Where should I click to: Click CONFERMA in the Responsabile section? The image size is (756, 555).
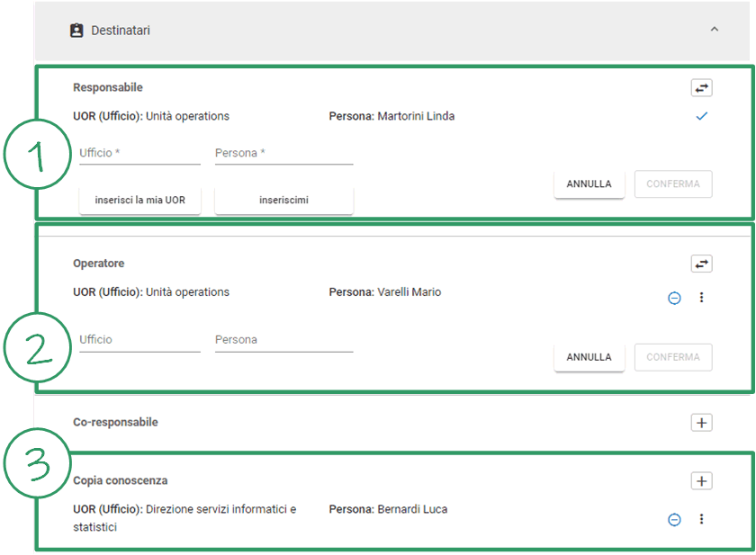click(673, 184)
